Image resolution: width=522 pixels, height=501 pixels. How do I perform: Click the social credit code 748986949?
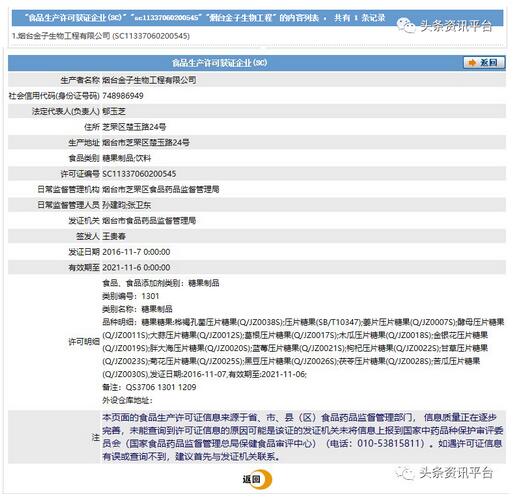tap(124, 97)
